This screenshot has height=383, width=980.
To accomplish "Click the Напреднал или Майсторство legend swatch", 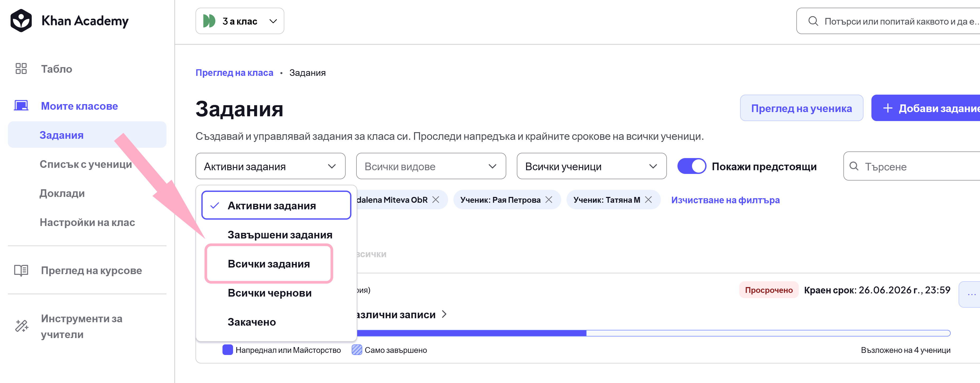I will [x=227, y=349].
